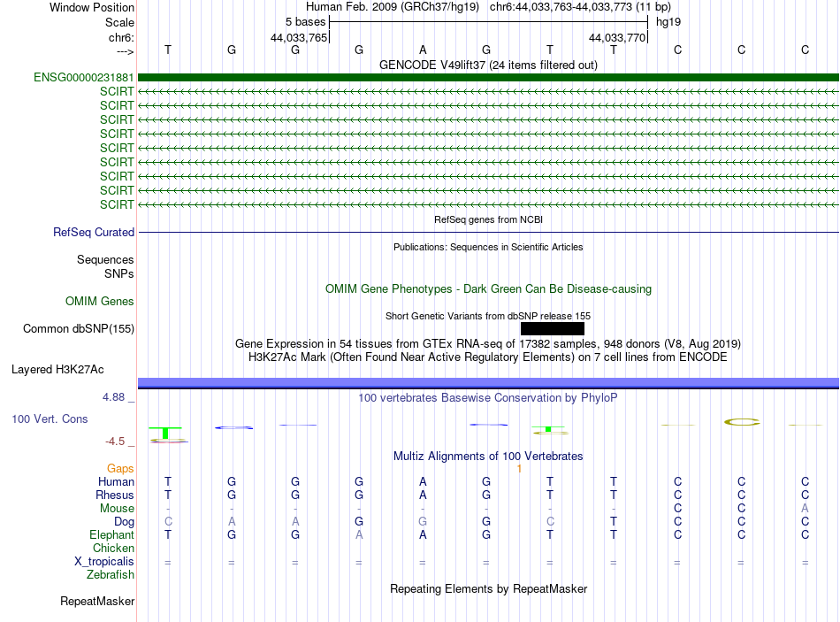Select the Zebrafish alignment row label
840x622 pixels.
pyautogui.click(x=110, y=575)
